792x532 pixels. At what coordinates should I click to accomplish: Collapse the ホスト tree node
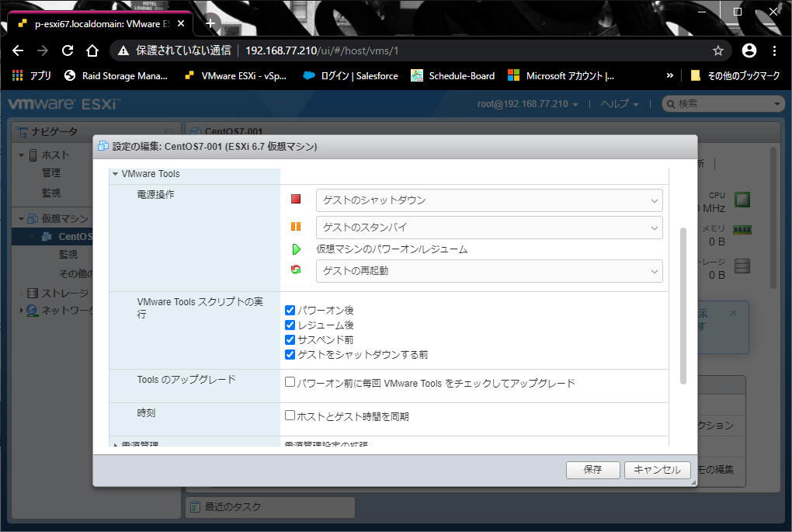pos(21,155)
